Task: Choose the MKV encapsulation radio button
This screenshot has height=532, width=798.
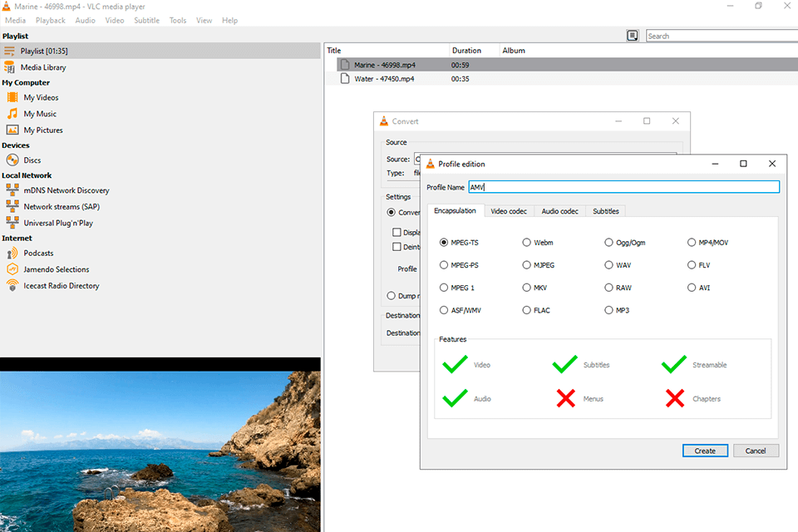Action: (527, 288)
